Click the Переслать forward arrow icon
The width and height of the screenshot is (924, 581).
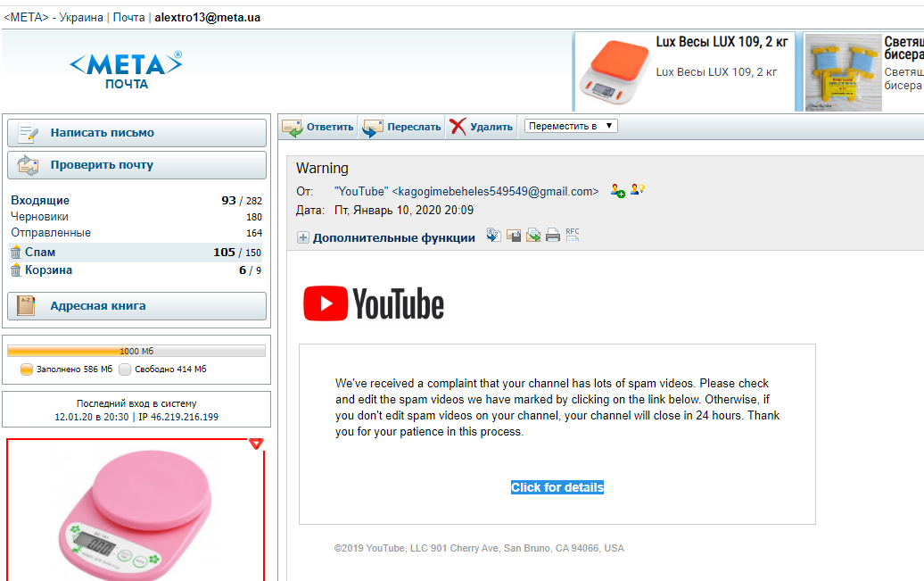pyautogui.click(x=373, y=128)
